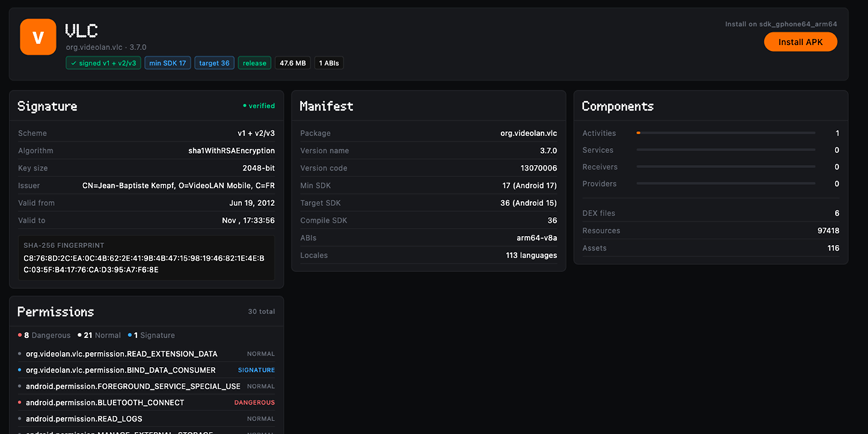Click the Version code 13070006
This screenshot has height=434, width=868.
coord(539,168)
